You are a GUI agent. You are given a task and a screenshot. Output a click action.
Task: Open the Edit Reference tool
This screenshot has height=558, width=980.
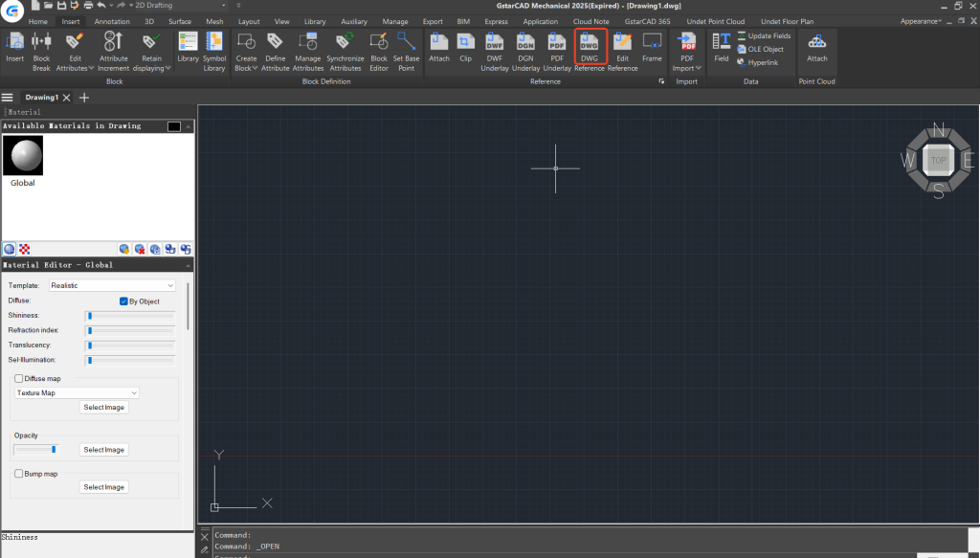pyautogui.click(x=622, y=52)
